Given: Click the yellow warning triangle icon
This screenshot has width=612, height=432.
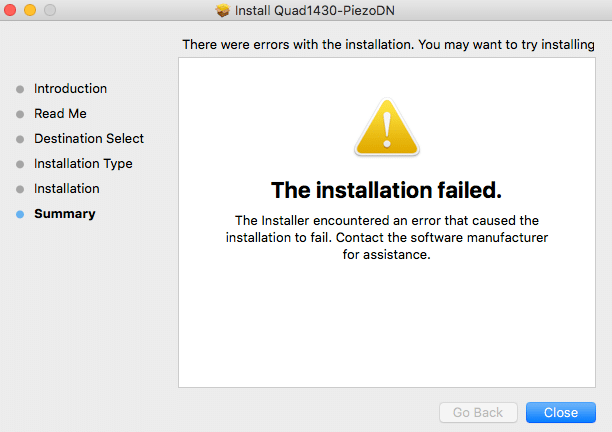Looking at the screenshot, I should (387, 127).
